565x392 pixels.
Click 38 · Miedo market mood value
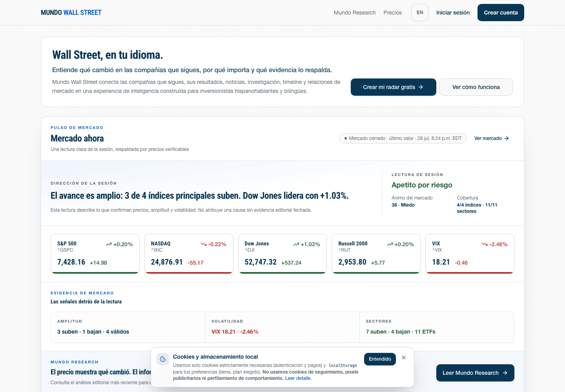click(403, 205)
